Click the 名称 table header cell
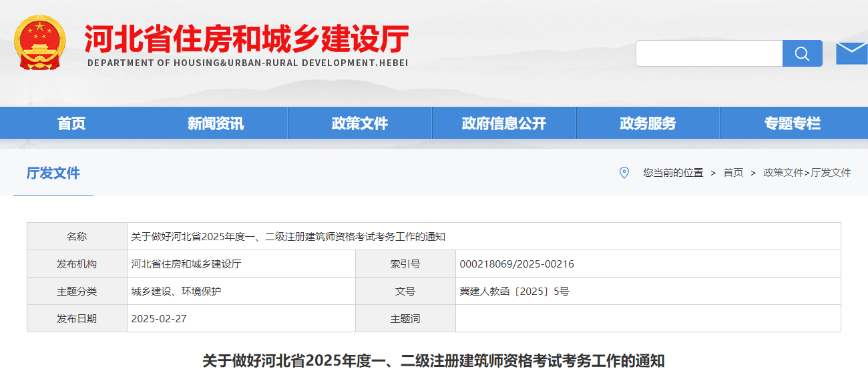The image size is (868, 379). click(x=77, y=236)
